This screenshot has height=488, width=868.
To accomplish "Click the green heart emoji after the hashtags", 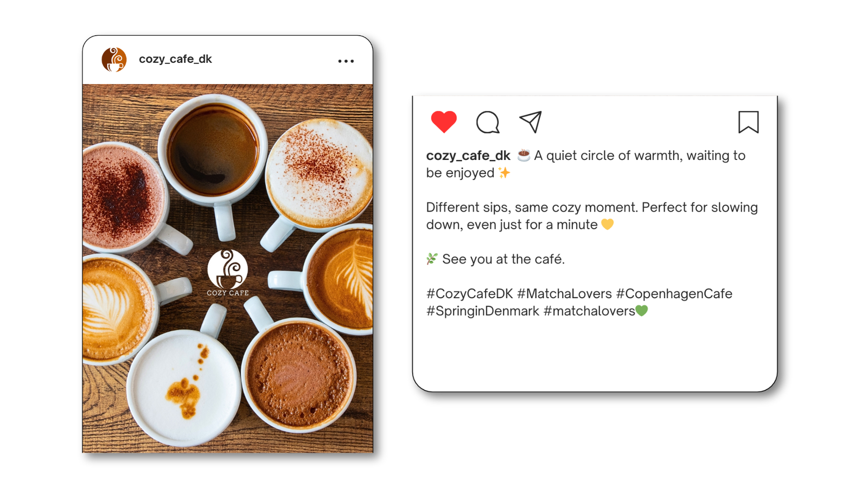I will point(642,311).
